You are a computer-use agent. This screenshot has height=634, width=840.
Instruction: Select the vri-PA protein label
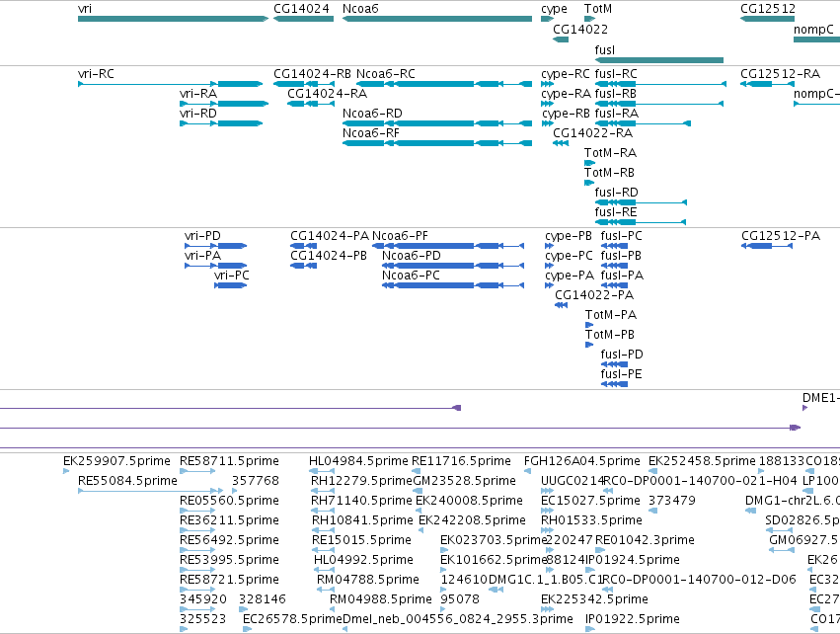click(x=202, y=256)
